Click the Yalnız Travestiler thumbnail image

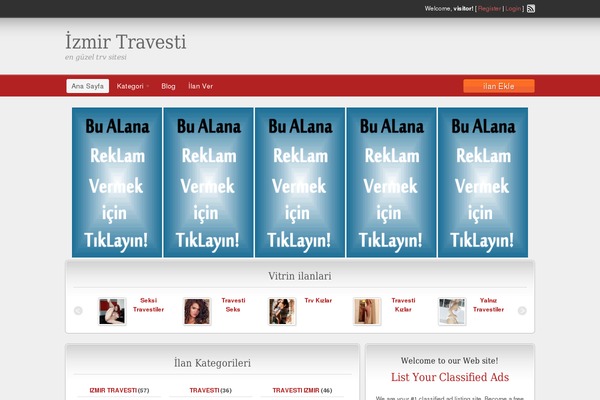(452, 312)
